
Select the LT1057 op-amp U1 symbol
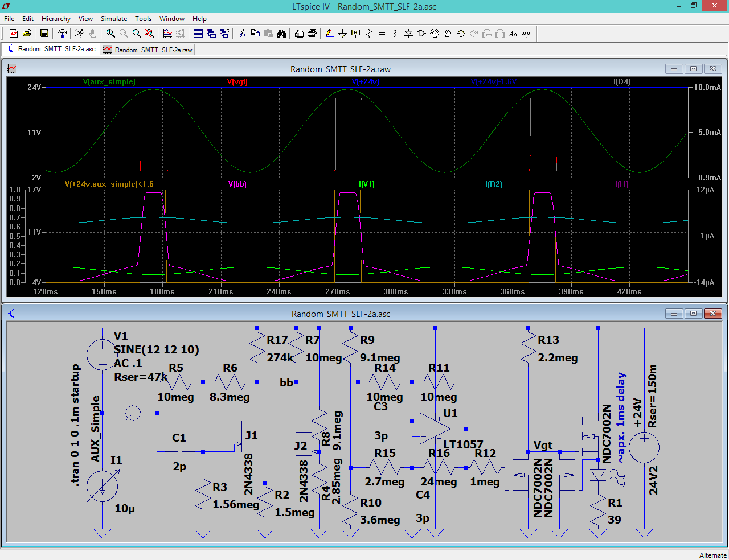(x=435, y=429)
